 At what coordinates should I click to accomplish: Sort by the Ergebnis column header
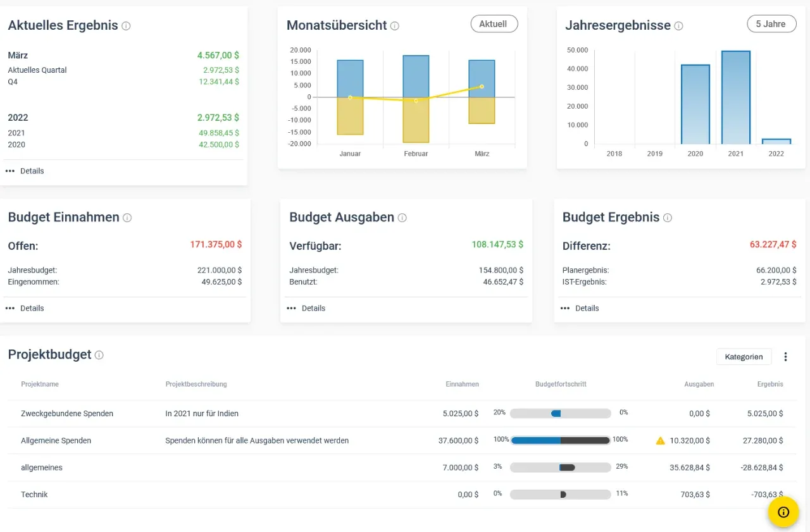pos(769,384)
